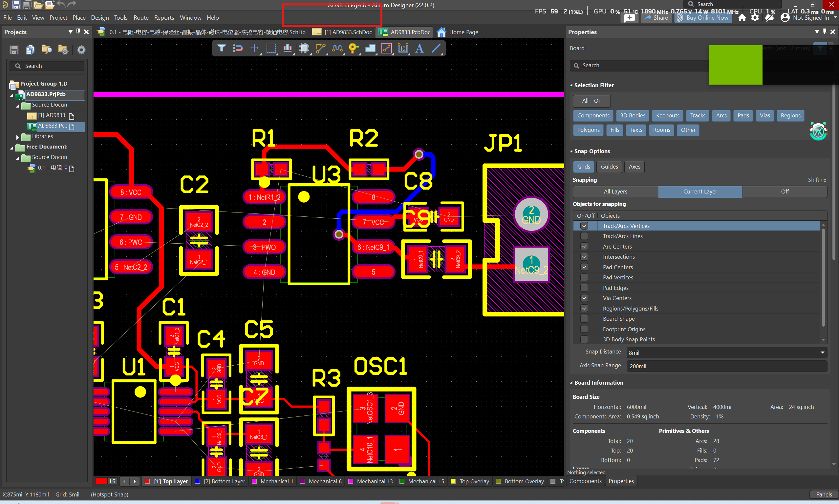
Task: Open the Snap Distance dropdown
Action: click(x=822, y=353)
